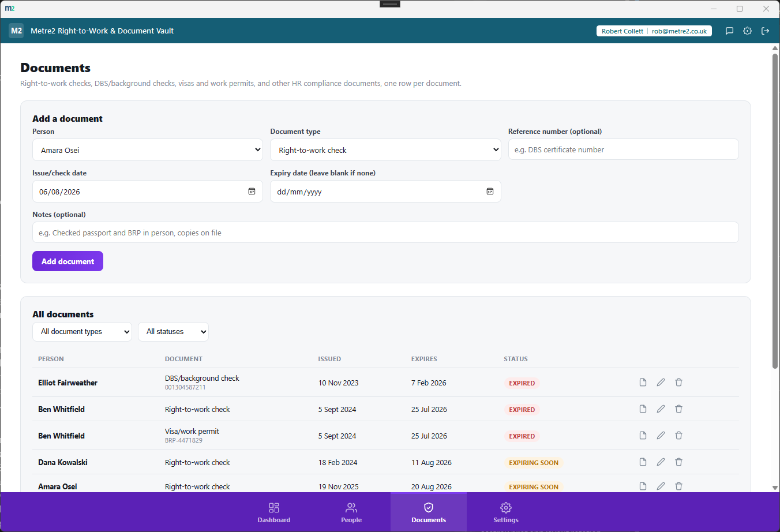
Task: Click the scrollbar up arrow
Action: 775,48
